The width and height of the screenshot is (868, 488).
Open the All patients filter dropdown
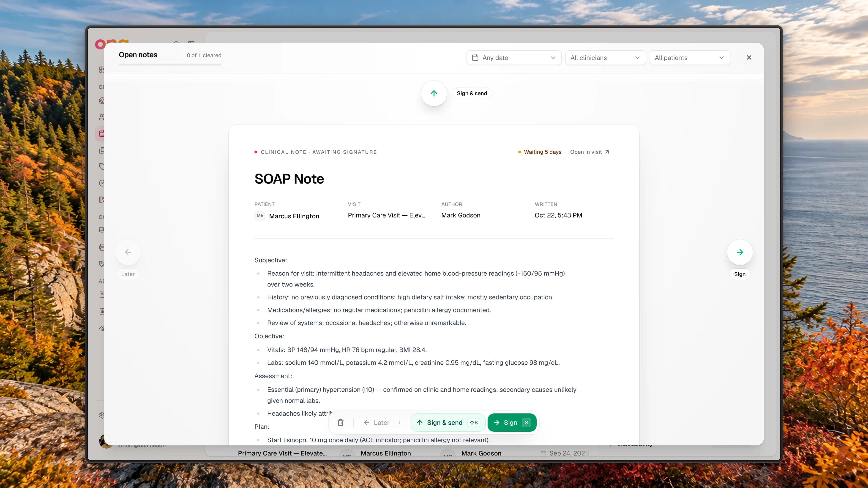coord(689,58)
